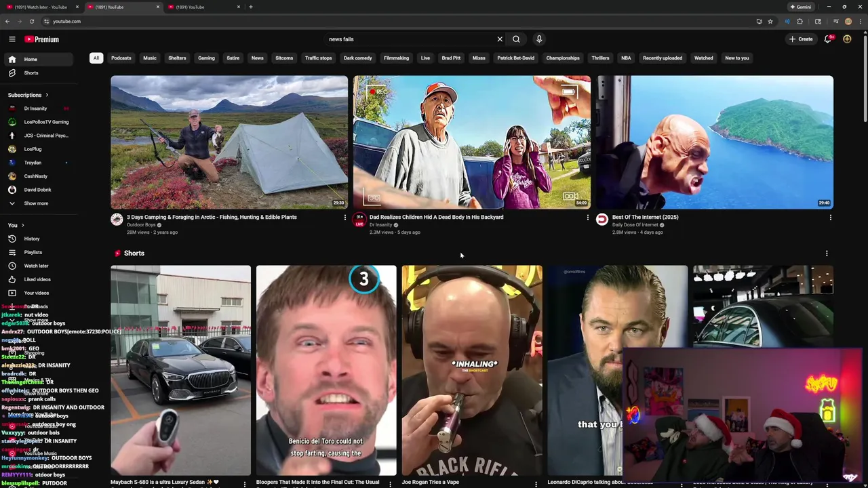868x488 pixels.
Task: Start voice search with the microphone
Action: pyautogui.click(x=539, y=39)
